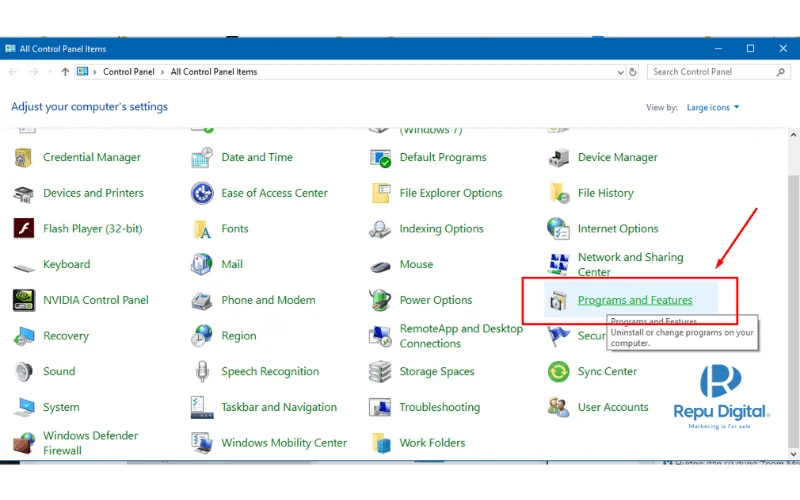Click the Keyboard icon

pyautogui.click(x=23, y=266)
